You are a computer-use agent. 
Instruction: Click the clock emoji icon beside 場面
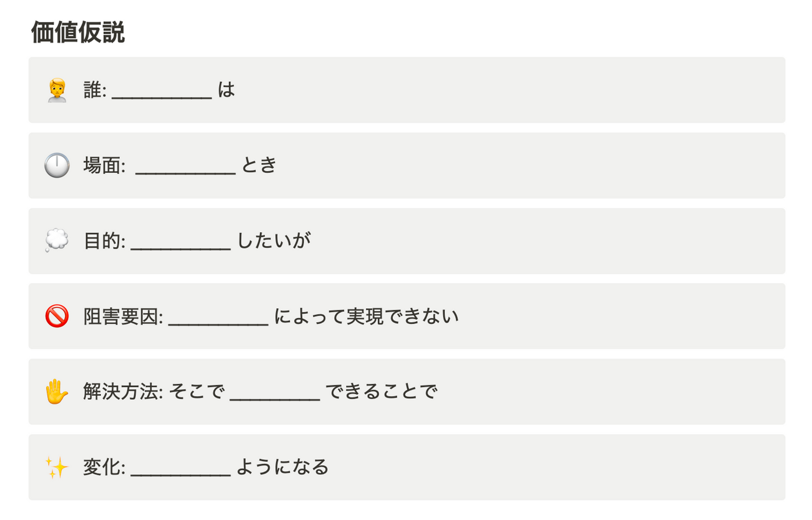pos(57,165)
